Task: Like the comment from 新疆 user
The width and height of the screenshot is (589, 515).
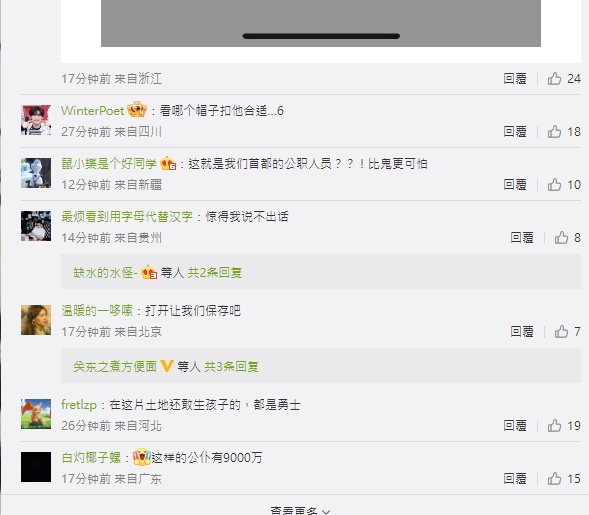Action: point(554,185)
